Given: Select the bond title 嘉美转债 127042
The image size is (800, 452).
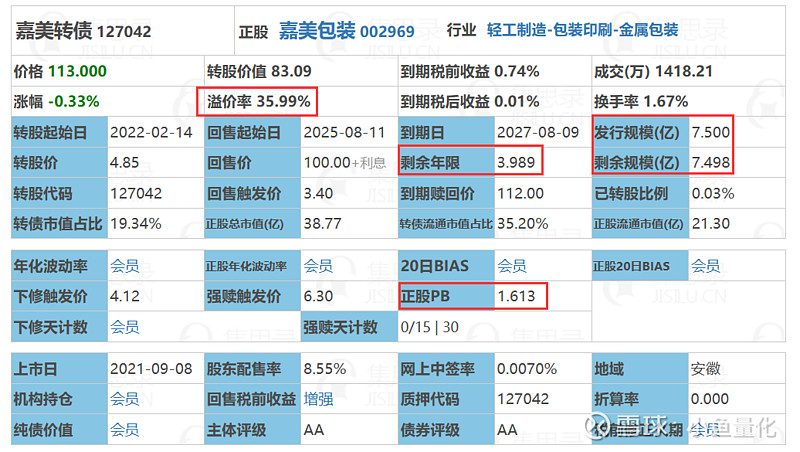Looking at the screenshot, I should coord(83,31).
